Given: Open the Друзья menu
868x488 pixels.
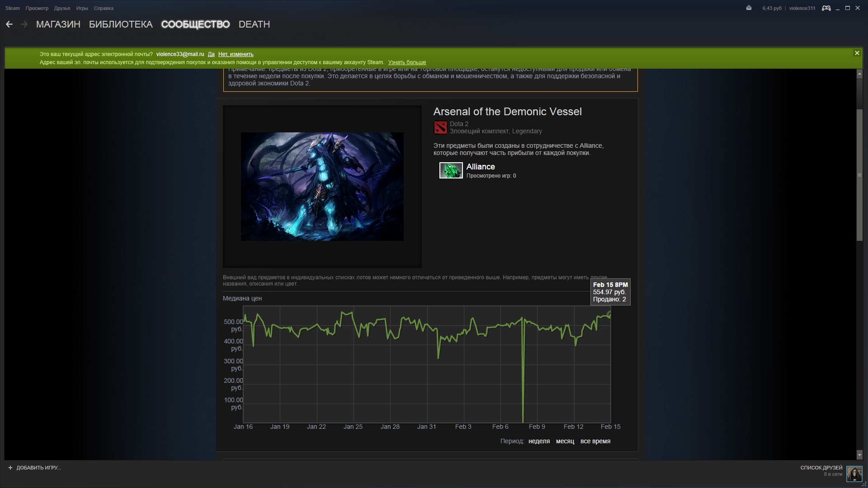Looking at the screenshot, I should pos(62,8).
